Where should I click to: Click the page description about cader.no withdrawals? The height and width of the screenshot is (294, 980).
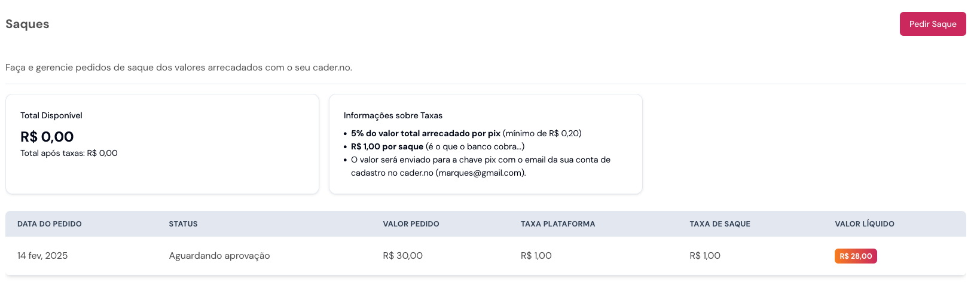(179, 68)
